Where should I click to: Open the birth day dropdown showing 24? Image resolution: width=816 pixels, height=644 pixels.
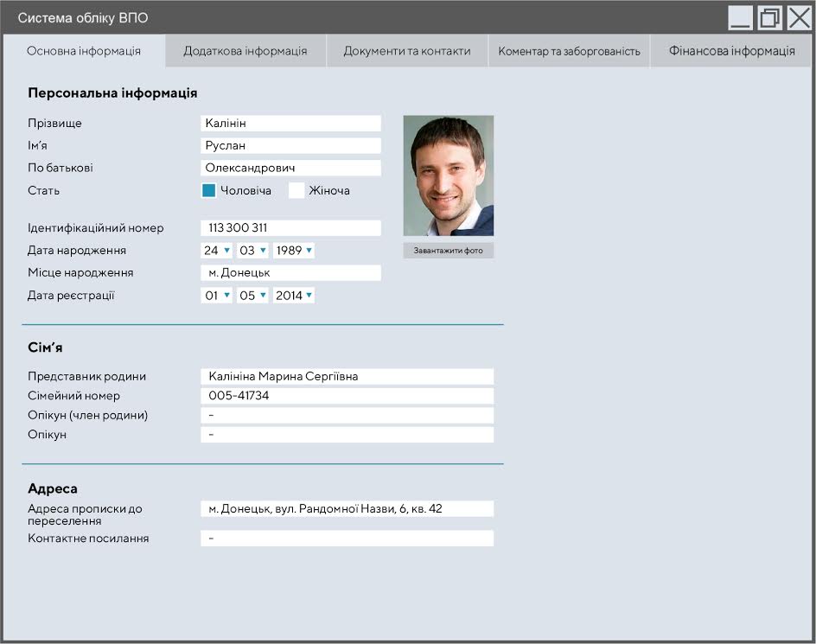217,251
